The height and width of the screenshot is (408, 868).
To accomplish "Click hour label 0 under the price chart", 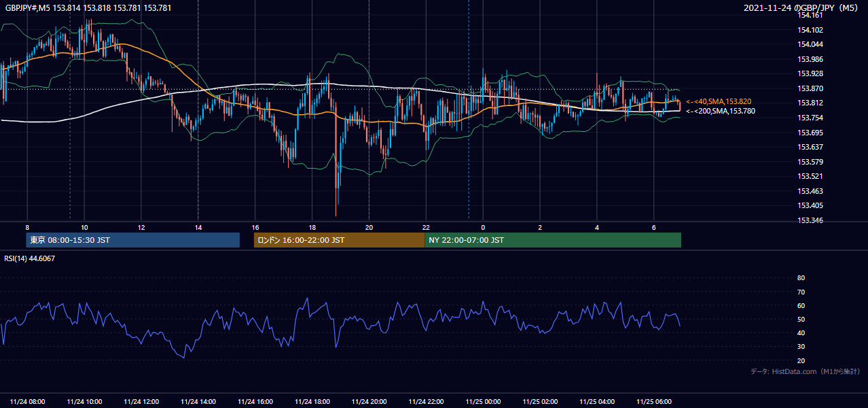I will (x=483, y=227).
